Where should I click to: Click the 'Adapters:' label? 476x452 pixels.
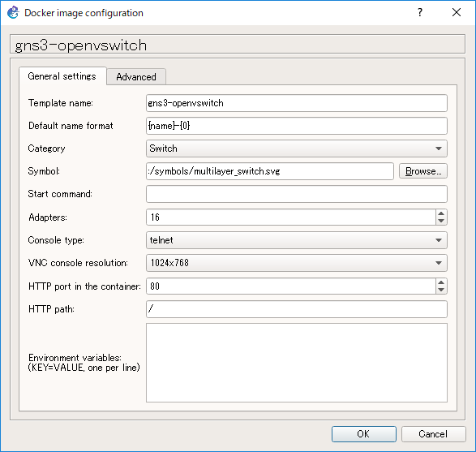point(48,217)
